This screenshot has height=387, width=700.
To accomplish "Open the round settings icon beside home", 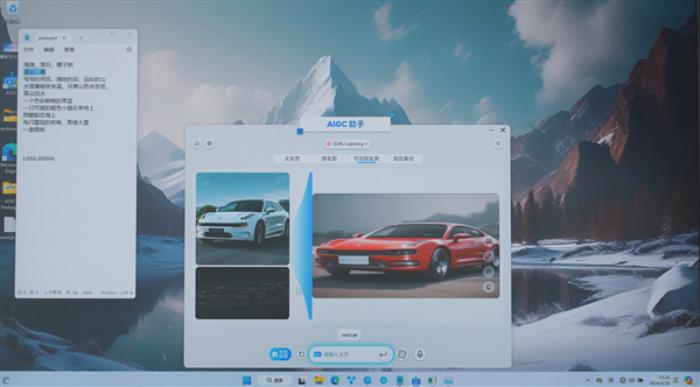I will click(x=209, y=143).
